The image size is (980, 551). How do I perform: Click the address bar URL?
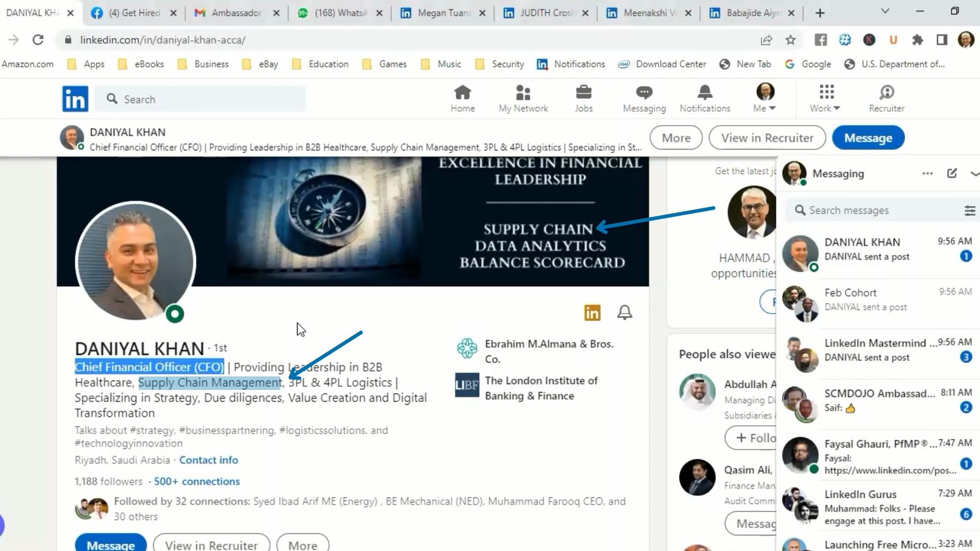[162, 40]
